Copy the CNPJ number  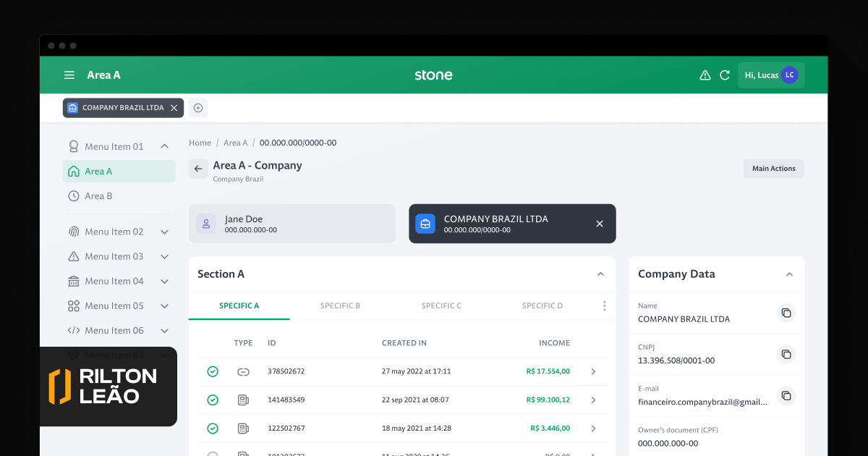pyautogui.click(x=786, y=354)
